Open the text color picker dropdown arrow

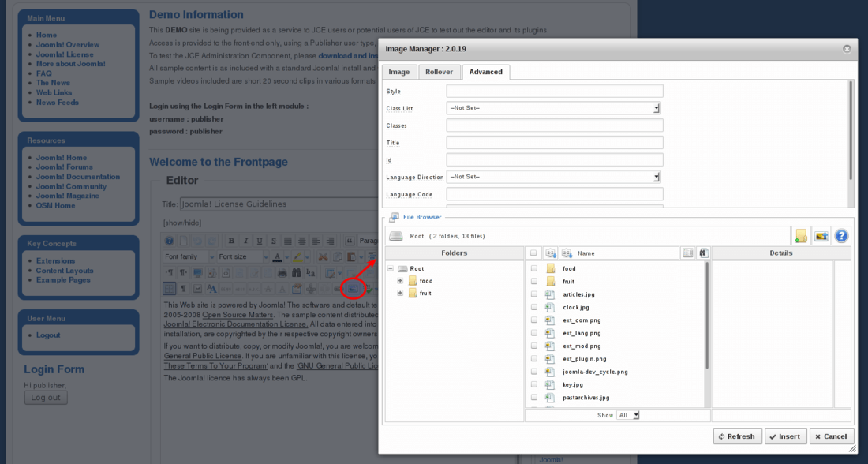[x=286, y=256]
